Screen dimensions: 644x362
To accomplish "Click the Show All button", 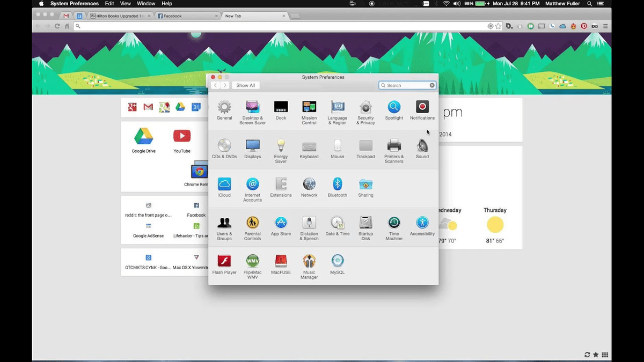I will coord(245,85).
